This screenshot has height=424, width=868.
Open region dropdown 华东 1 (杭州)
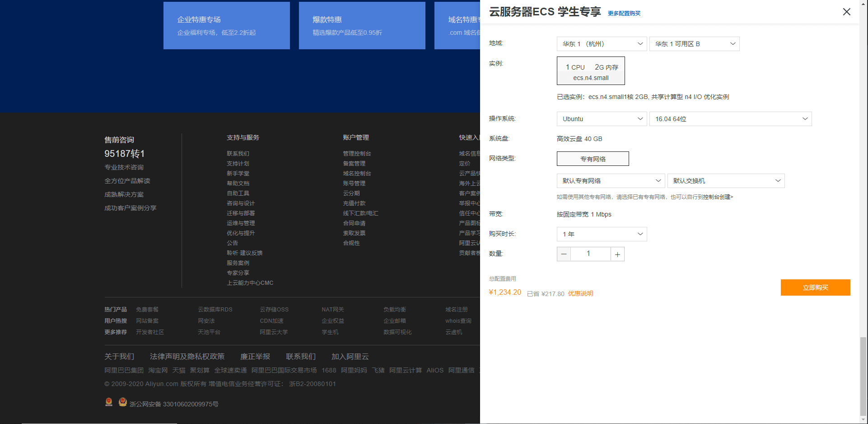click(602, 44)
